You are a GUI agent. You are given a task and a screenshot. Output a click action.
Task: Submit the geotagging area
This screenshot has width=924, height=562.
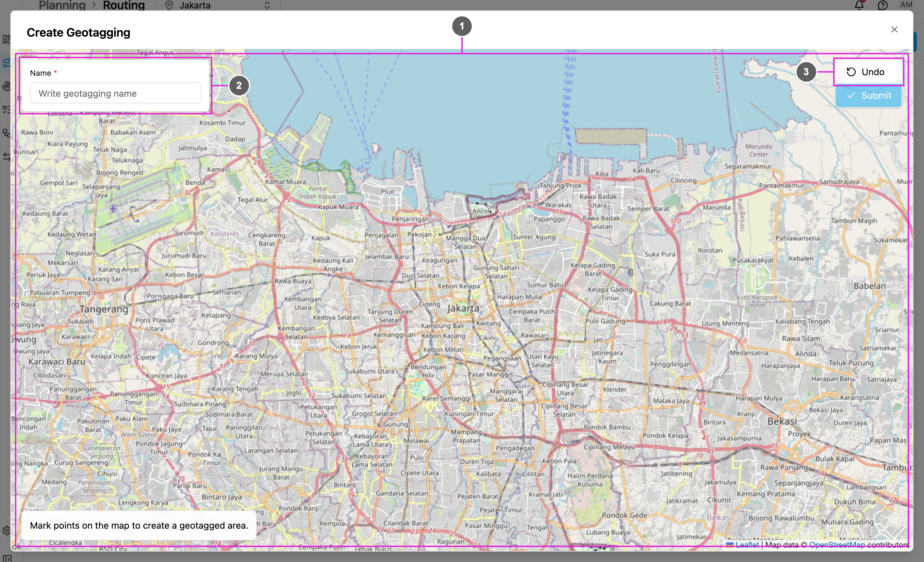(868, 96)
